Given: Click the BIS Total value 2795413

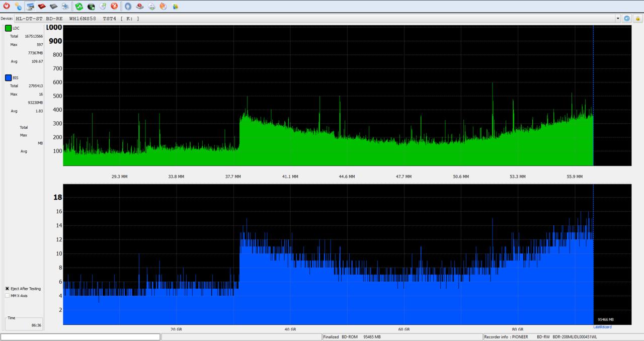Looking at the screenshot, I should click(x=35, y=86).
